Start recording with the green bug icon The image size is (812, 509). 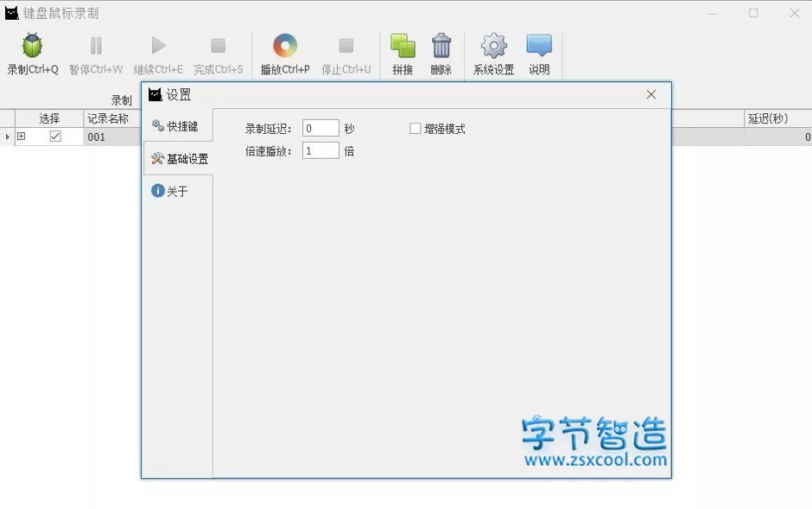32,46
